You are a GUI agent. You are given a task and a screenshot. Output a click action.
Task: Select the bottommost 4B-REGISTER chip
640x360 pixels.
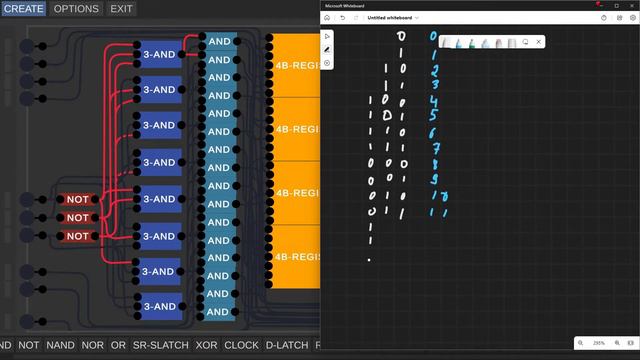click(296, 257)
